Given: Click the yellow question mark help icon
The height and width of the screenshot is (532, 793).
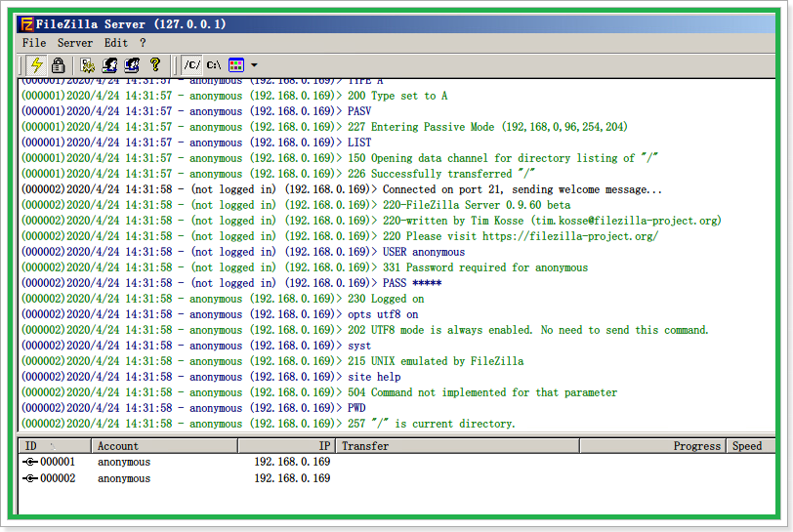Looking at the screenshot, I should pyautogui.click(x=154, y=64).
